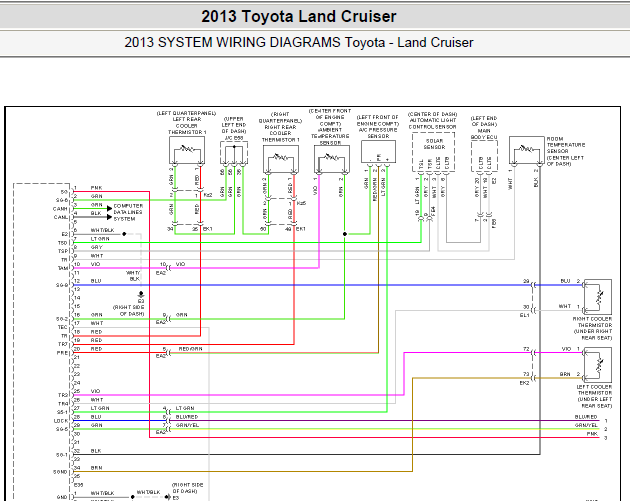Image resolution: width=630 pixels, height=501 pixels.
Task: Click 'SOLAR SENSOR' text inside dashed box
Action: point(434,144)
